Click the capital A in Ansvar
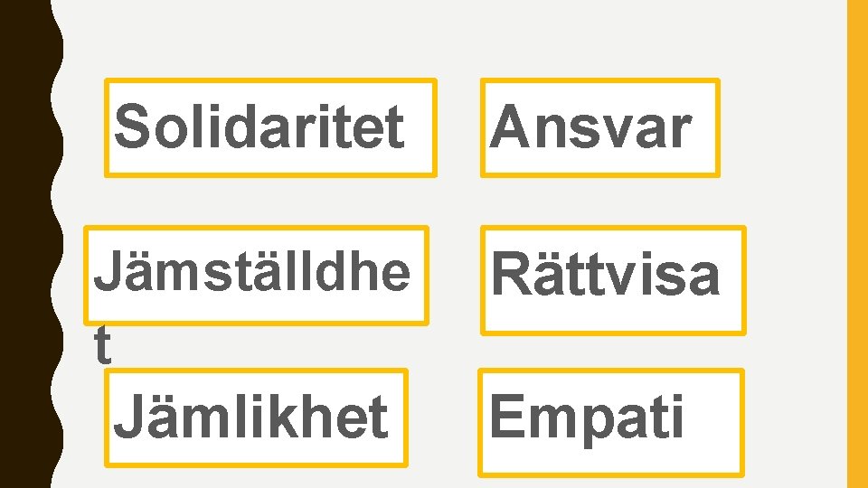868x488 pixels. pyautogui.click(x=509, y=127)
